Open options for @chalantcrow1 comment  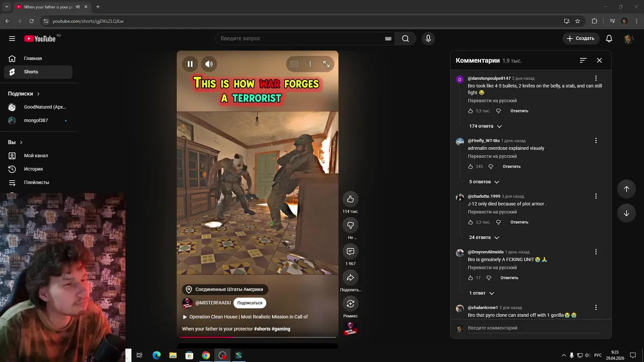(596, 307)
